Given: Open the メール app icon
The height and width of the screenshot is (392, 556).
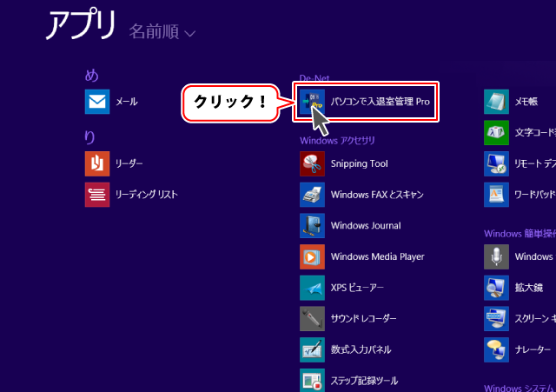Looking at the screenshot, I should (x=97, y=102).
